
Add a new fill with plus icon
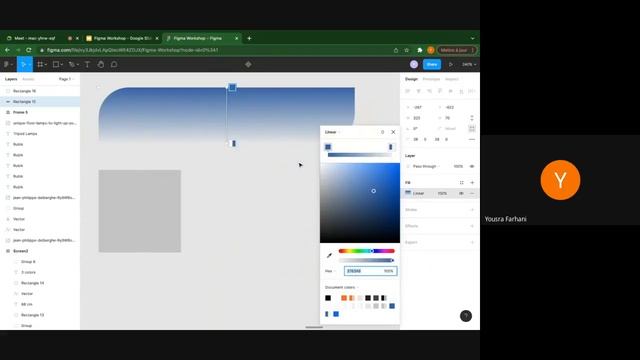472,183
